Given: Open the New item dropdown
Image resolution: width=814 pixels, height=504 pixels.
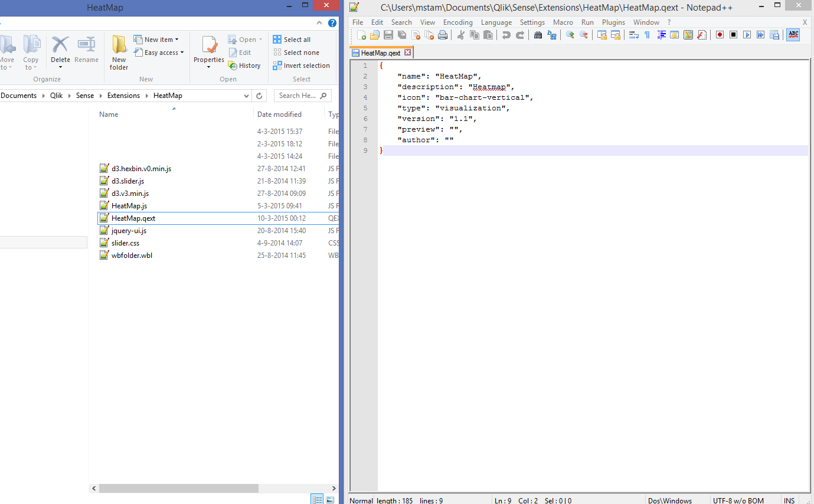Looking at the screenshot, I should pos(156,40).
